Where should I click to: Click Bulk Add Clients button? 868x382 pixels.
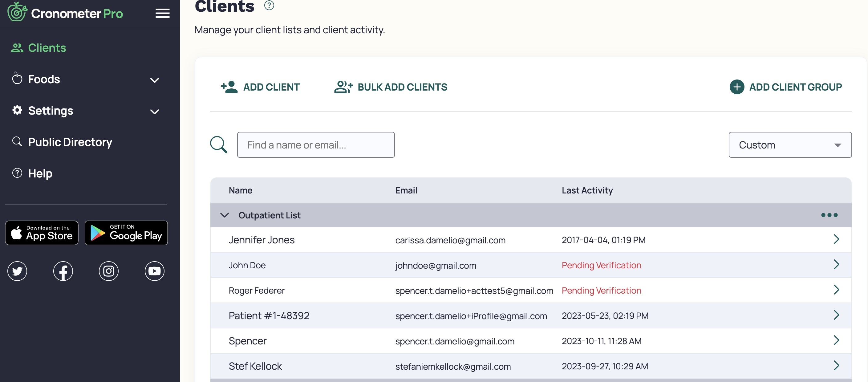[391, 87]
